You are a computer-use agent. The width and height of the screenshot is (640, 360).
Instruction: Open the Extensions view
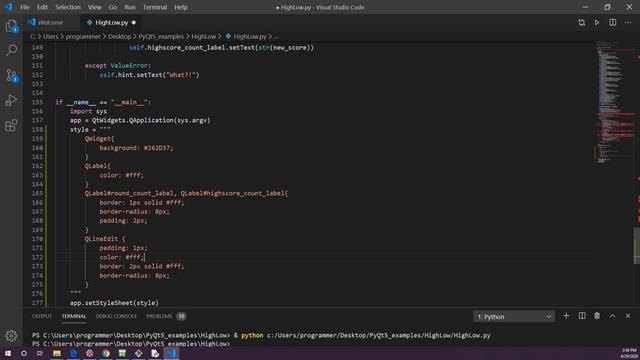[x=11, y=125]
